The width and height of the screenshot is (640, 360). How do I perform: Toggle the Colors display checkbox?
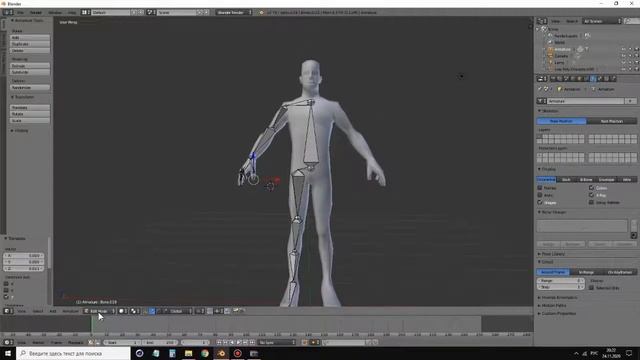tap(591, 188)
